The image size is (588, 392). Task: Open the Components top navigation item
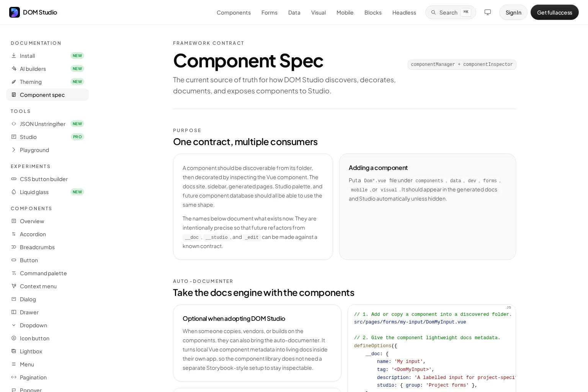(x=234, y=13)
